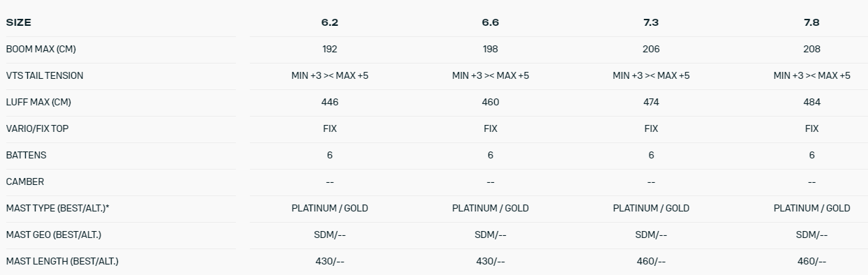868x275 pixels.
Task: Click PLATINUM / GOLD under size 7.8
Action: point(811,208)
